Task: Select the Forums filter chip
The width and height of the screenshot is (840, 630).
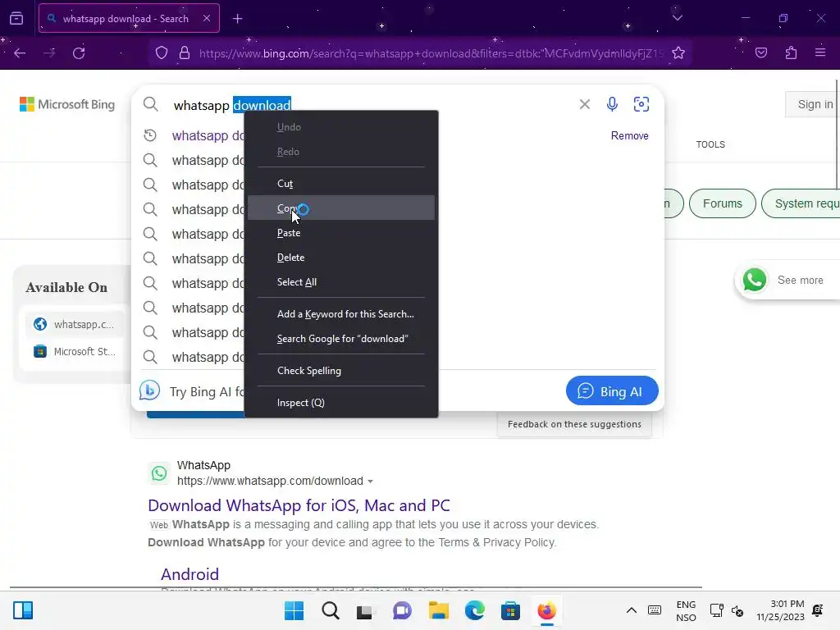Action: [x=722, y=203]
